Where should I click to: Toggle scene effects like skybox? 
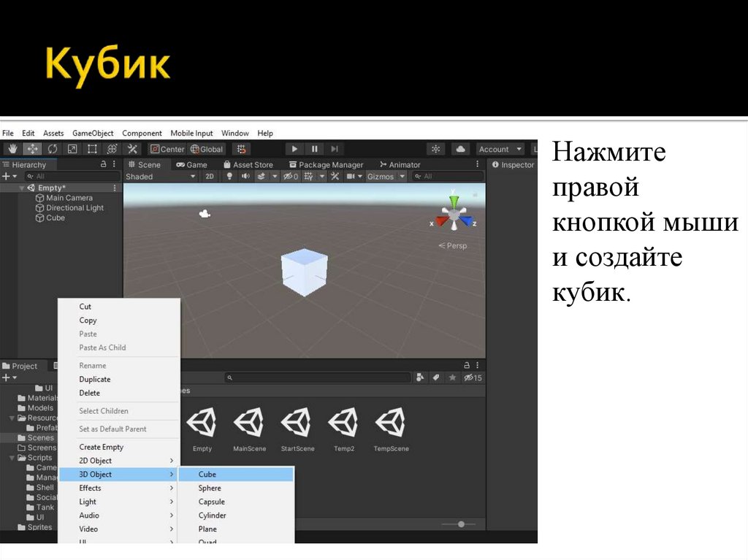[262, 177]
